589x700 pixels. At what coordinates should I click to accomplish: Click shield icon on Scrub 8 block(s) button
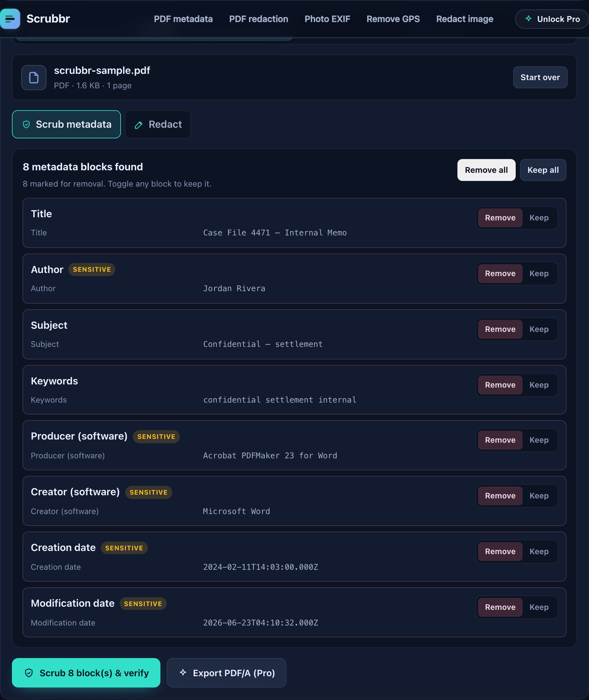tap(29, 673)
